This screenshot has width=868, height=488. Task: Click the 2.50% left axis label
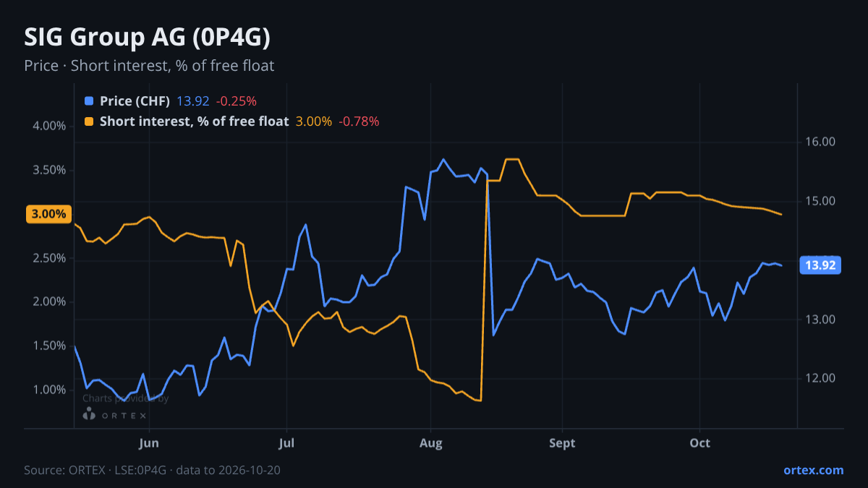click(50, 258)
